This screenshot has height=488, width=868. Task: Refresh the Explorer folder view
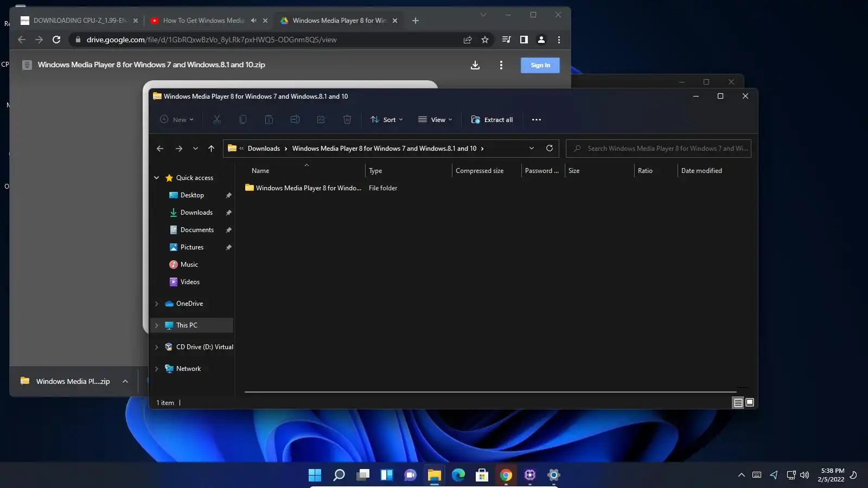click(x=550, y=148)
